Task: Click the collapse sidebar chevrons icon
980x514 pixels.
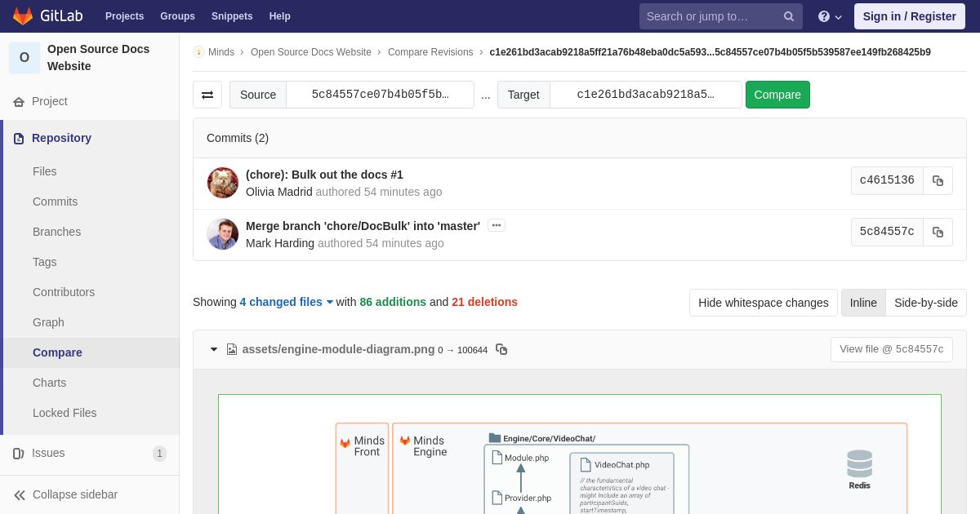Action: (x=20, y=495)
